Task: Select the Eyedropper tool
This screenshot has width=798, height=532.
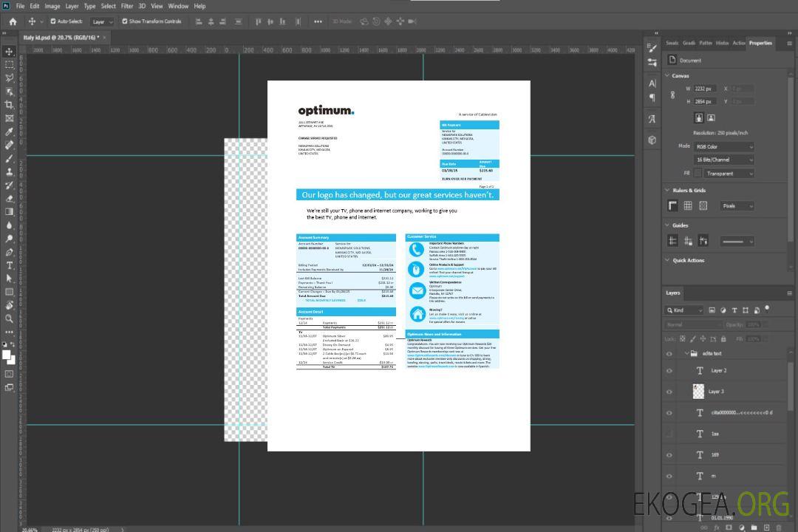Action: coord(9,132)
